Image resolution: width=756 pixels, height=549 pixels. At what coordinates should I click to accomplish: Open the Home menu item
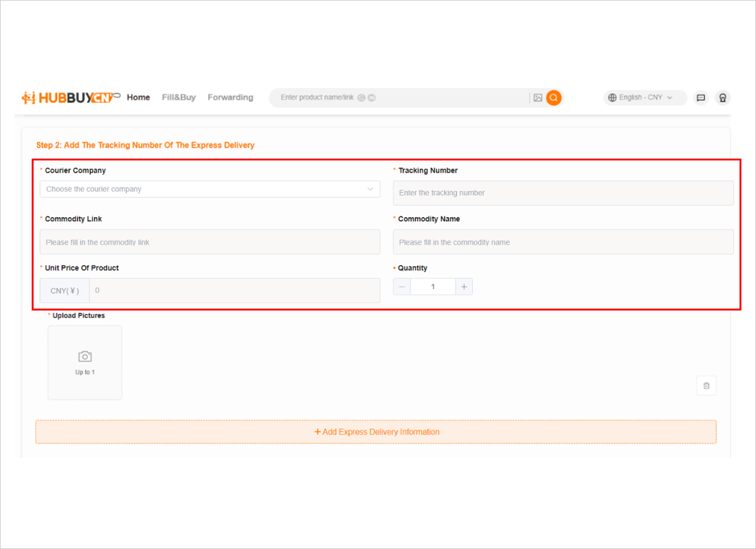pos(138,98)
